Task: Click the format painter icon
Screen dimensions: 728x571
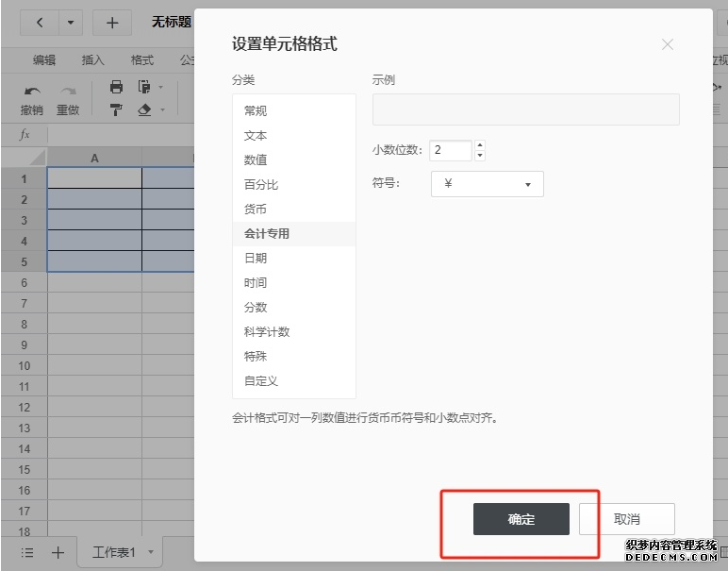Action: 116,109
